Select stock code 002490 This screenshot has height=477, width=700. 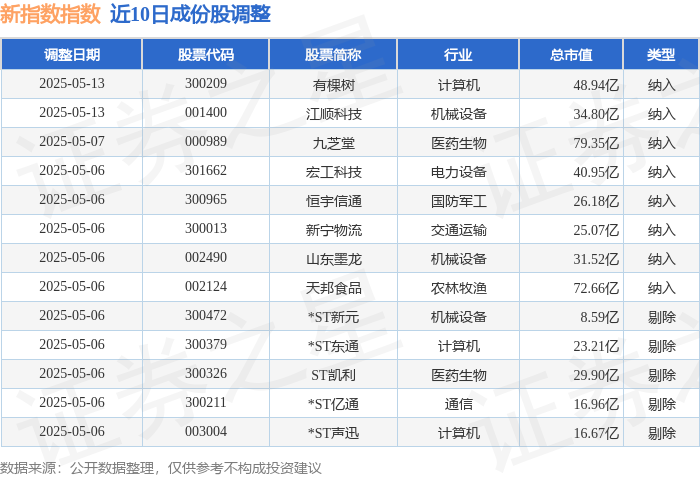pyautogui.click(x=206, y=258)
